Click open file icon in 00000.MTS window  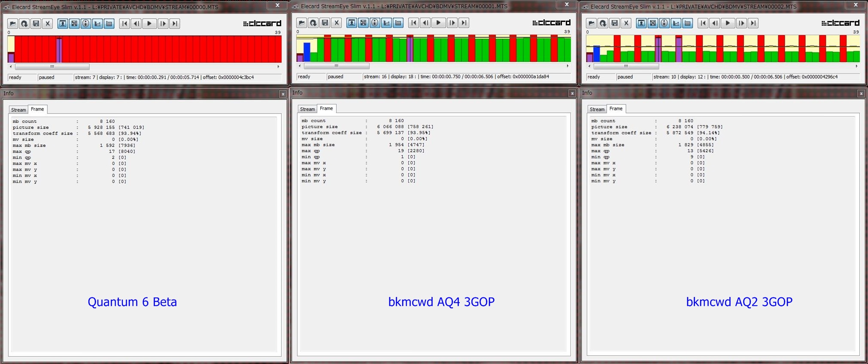coord(13,24)
